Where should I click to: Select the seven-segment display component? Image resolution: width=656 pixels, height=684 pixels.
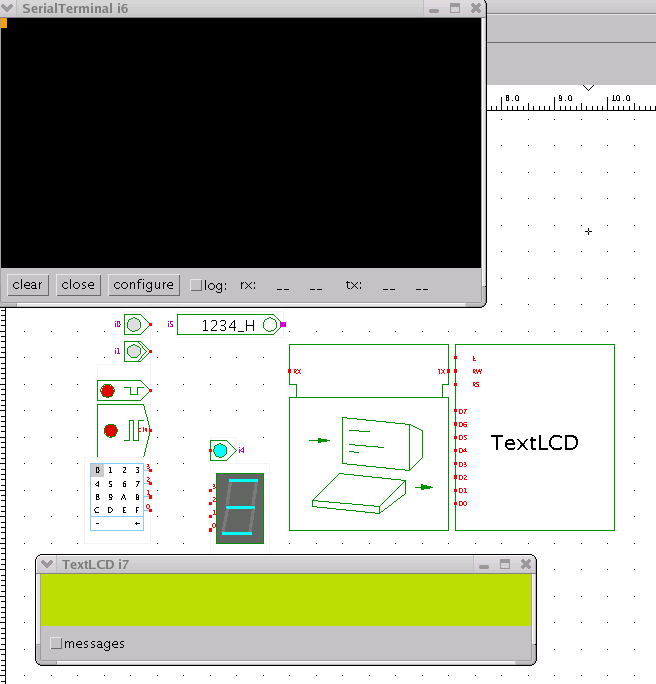coord(240,508)
